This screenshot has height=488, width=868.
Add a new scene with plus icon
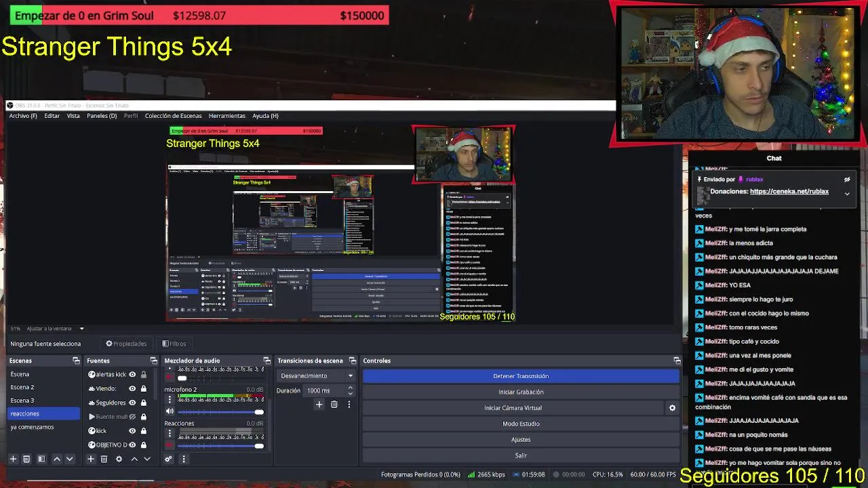tap(13, 459)
